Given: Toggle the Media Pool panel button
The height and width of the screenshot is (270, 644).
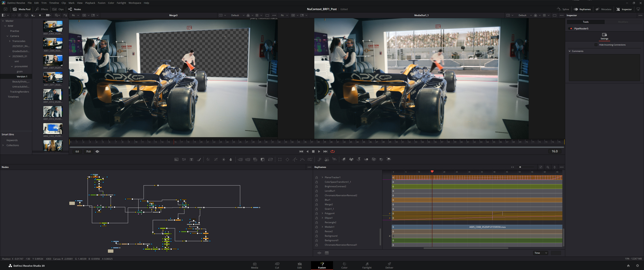Looking at the screenshot, I should pyautogui.click(x=22, y=9).
